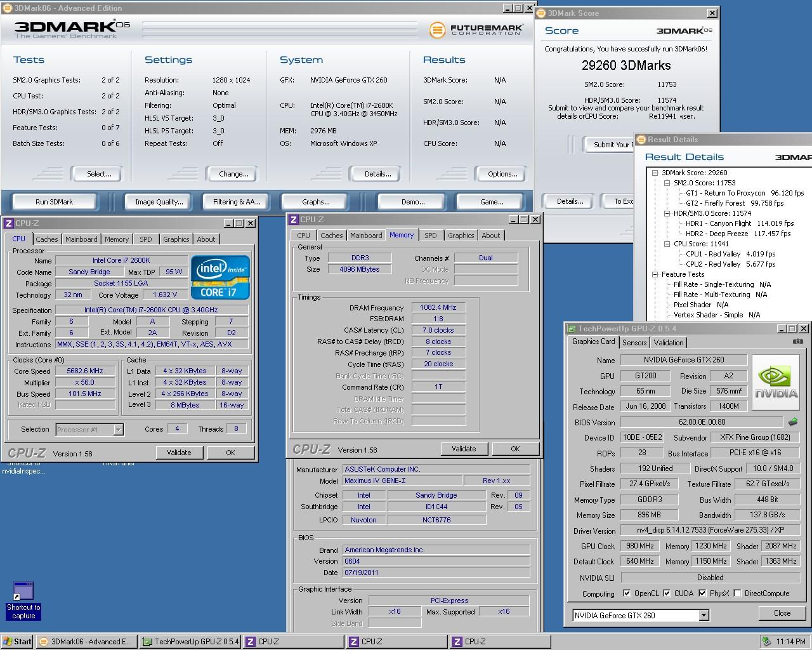The width and height of the screenshot is (812, 650).
Task: Open SPD tab in the CPU-Z Memory window
Action: click(431, 235)
